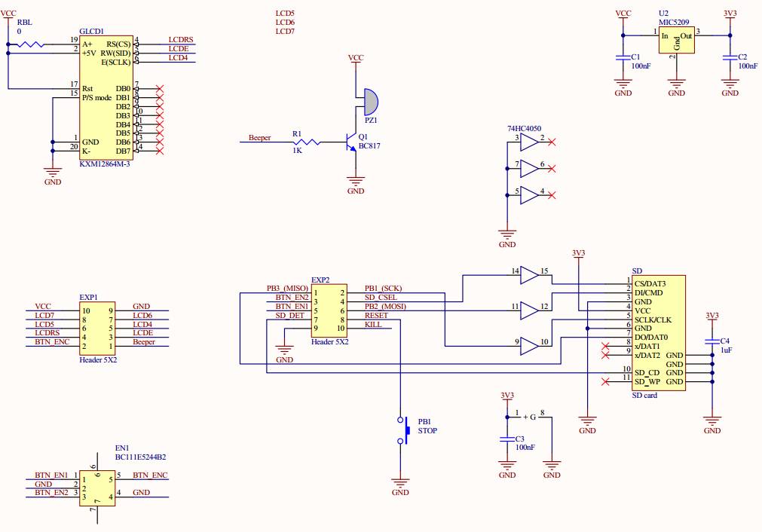Click the SD card connector block
This screenshot has height=532, width=762.
point(658,332)
